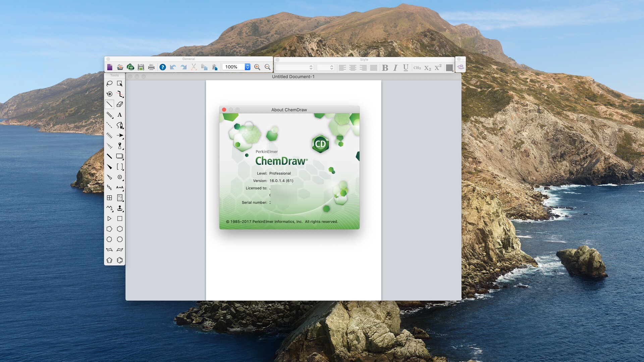The width and height of the screenshot is (644, 362).
Task: Select the Acyclic Chain tool
Action: click(x=109, y=208)
